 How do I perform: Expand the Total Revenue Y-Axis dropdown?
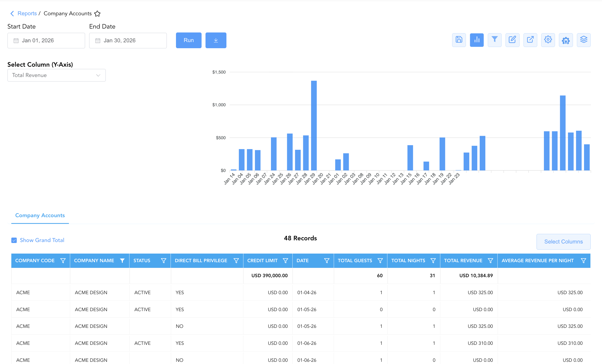[57, 75]
